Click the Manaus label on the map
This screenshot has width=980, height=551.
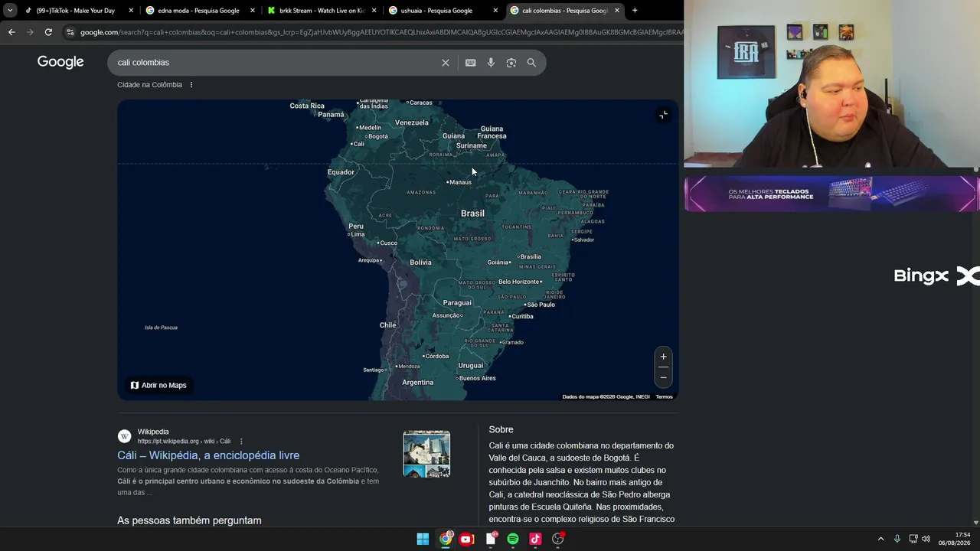(460, 182)
